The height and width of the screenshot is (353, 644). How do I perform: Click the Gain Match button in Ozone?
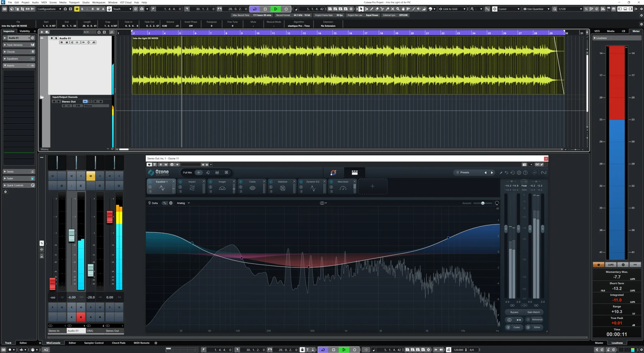click(533, 312)
